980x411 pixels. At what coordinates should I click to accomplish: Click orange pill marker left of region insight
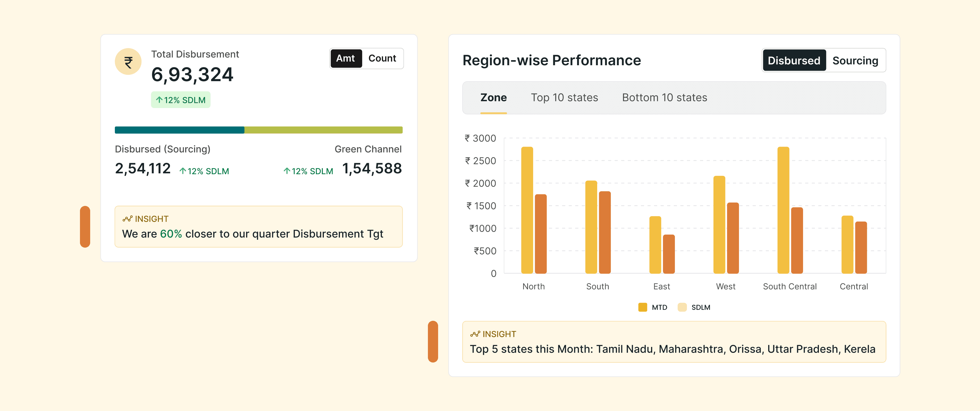coord(432,341)
